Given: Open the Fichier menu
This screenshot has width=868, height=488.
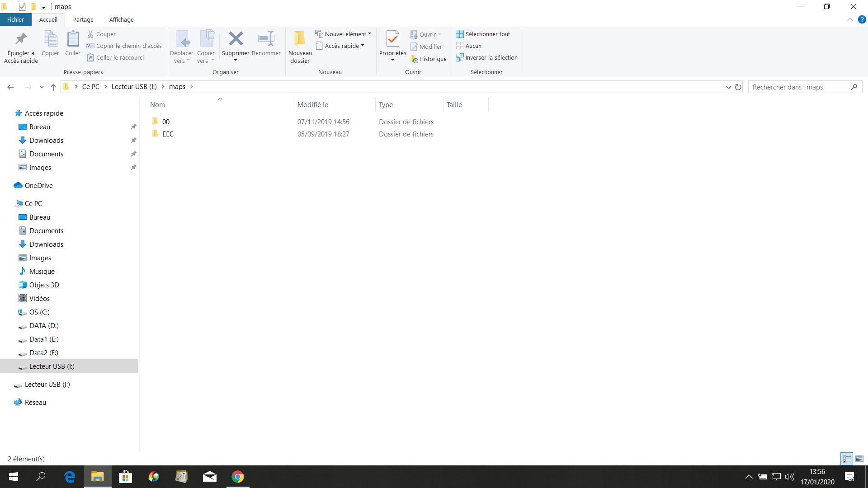Looking at the screenshot, I should pyautogui.click(x=15, y=19).
